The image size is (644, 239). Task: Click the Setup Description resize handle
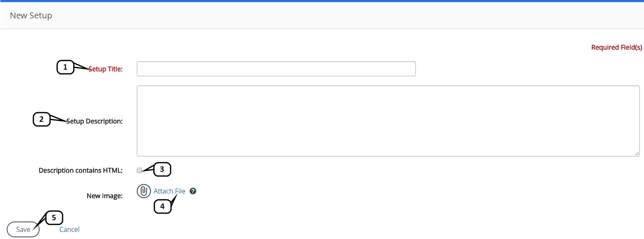point(636,153)
